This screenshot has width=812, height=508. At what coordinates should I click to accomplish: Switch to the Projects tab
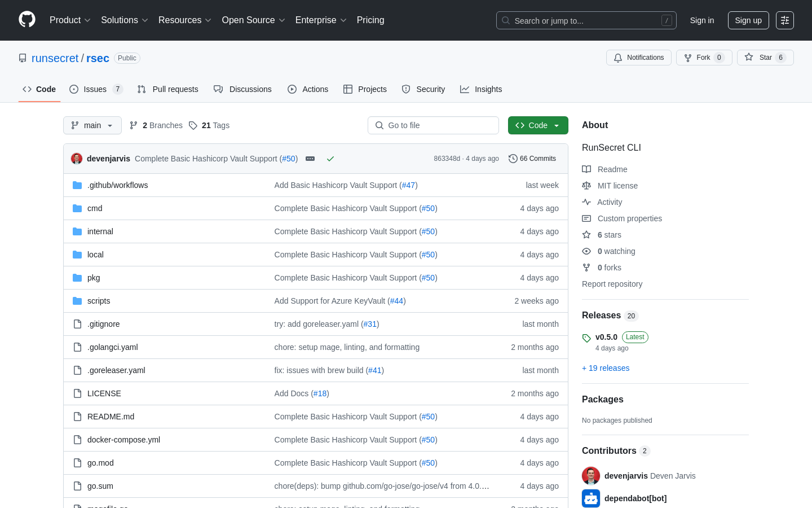coord(365,89)
